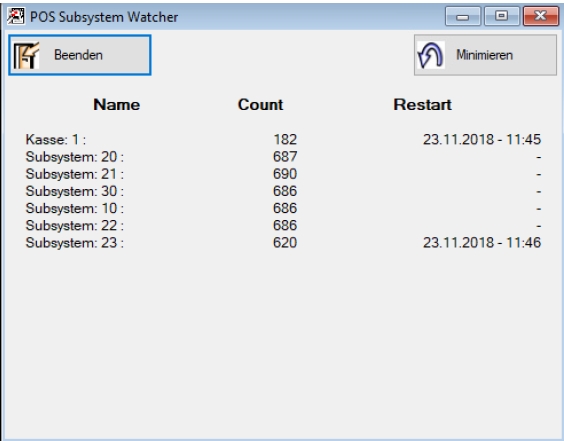
Task: Click the count value 620
Action: pyautogui.click(x=285, y=243)
